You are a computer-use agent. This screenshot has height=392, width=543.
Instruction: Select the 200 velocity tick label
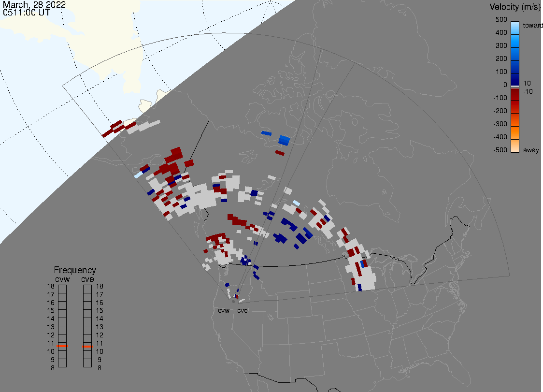click(501, 58)
